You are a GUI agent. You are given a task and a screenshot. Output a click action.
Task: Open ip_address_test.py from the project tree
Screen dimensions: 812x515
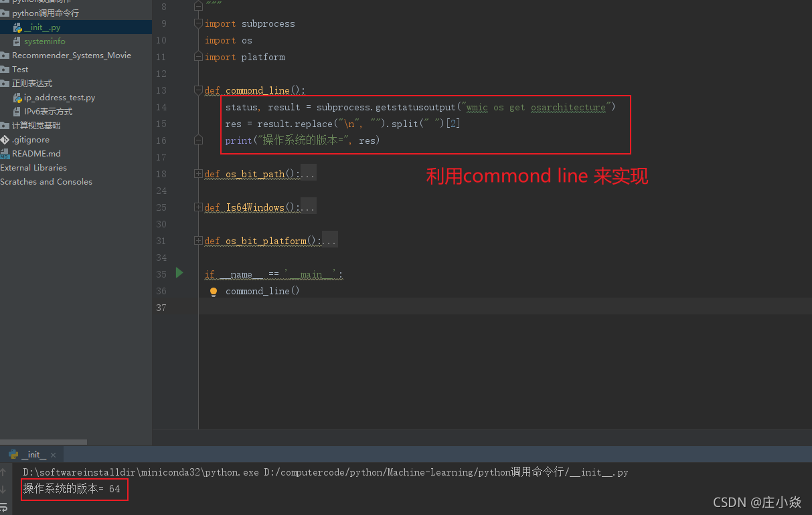60,98
